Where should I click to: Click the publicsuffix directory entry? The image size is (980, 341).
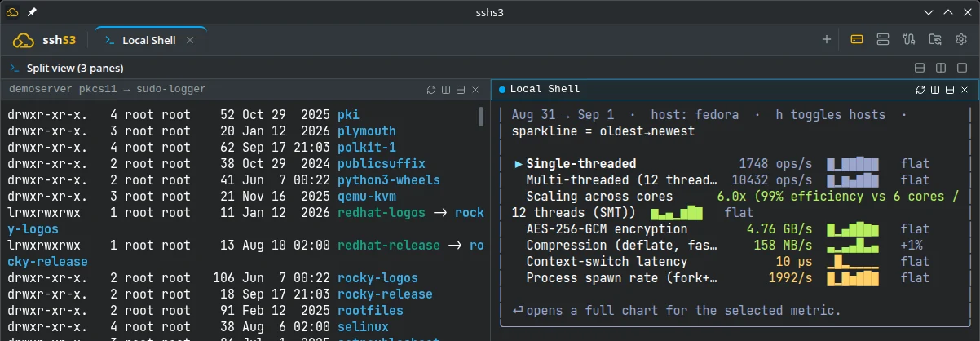click(x=381, y=164)
